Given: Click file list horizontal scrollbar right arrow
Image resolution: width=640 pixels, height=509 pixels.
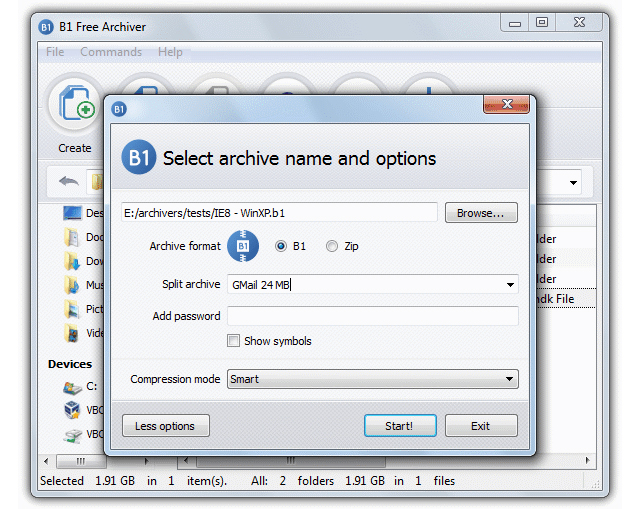Looking at the screenshot, I should (x=587, y=460).
